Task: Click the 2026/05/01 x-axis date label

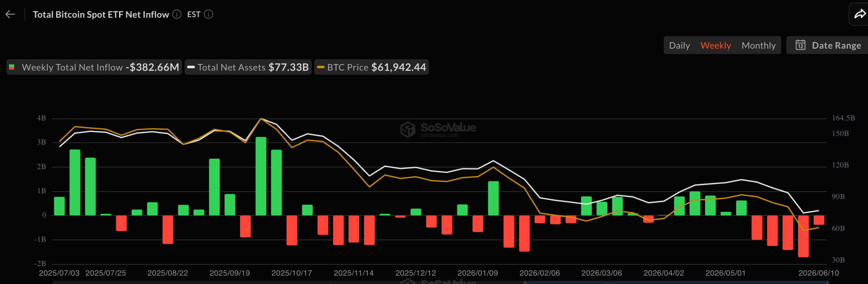Action: click(726, 273)
